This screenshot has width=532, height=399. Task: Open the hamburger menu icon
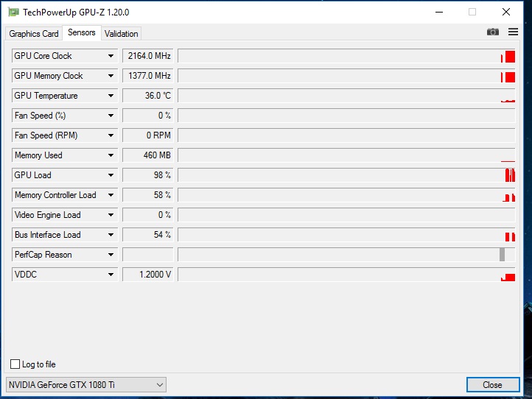click(513, 32)
